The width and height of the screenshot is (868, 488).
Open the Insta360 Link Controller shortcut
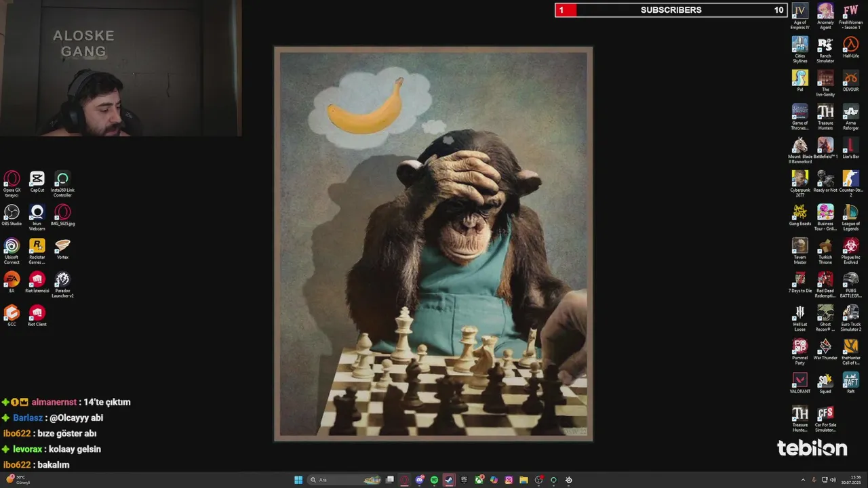[62, 184]
